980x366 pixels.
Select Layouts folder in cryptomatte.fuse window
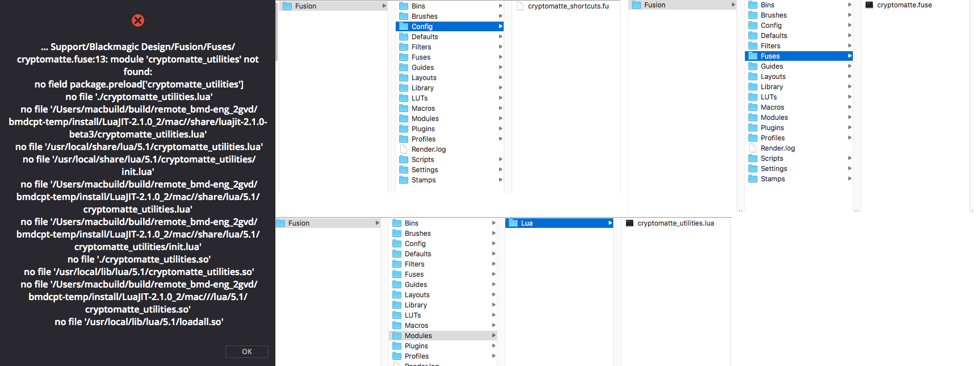click(x=799, y=77)
